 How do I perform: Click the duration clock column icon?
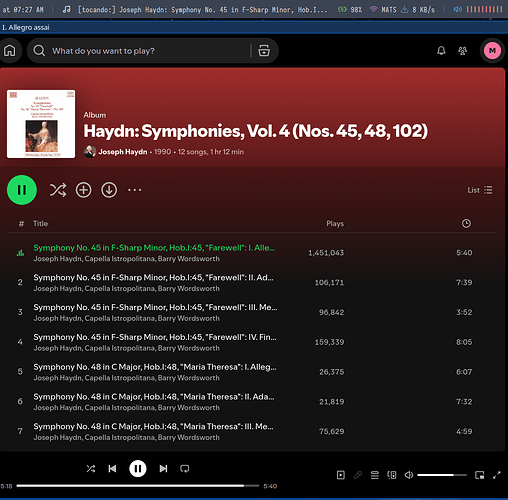[466, 223]
